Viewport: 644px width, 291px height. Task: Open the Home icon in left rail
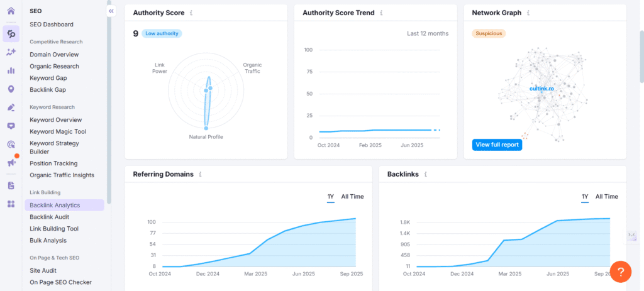(11, 11)
